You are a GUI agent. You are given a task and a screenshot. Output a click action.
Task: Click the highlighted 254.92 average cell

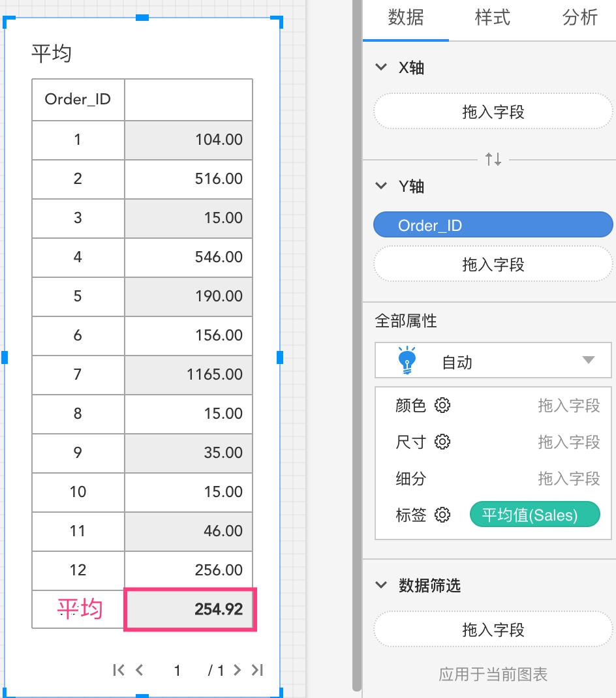pyautogui.click(x=190, y=610)
